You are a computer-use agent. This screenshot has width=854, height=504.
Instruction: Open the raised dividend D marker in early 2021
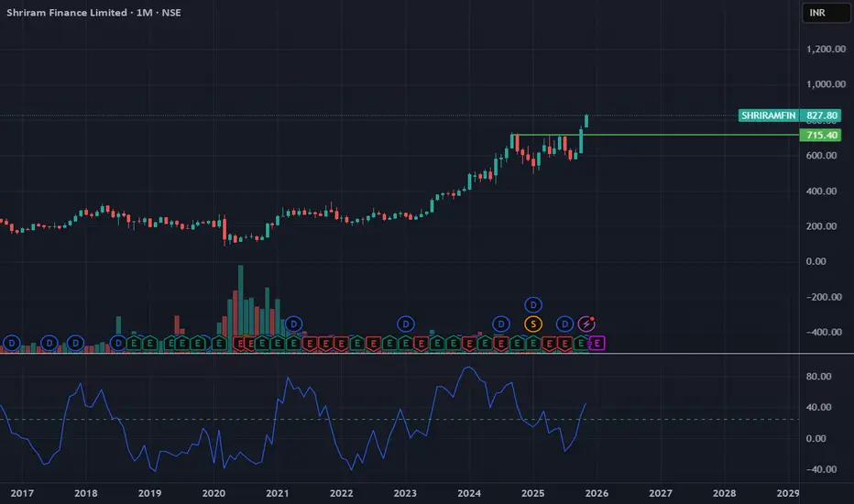click(x=293, y=324)
